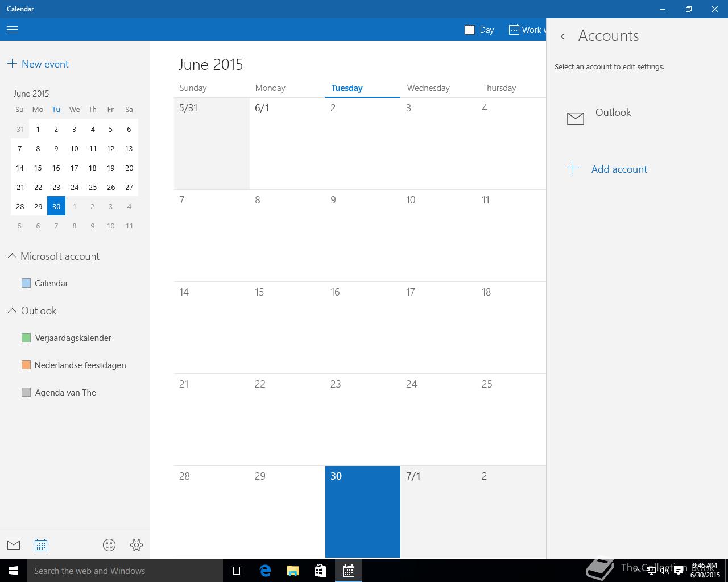The height and width of the screenshot is (582, 728).
Task: Toggle the Verjaardagskalender green checkbox
Action: coord(26,338)
